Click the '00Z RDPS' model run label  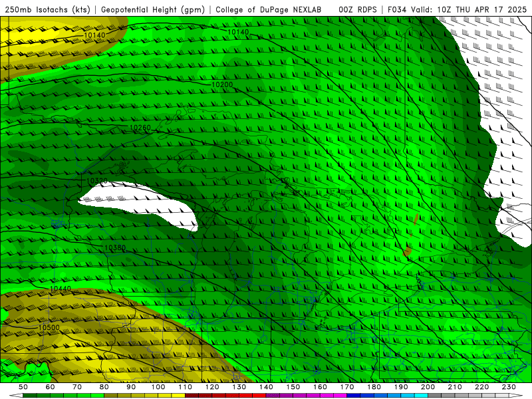tap(358, 10)
